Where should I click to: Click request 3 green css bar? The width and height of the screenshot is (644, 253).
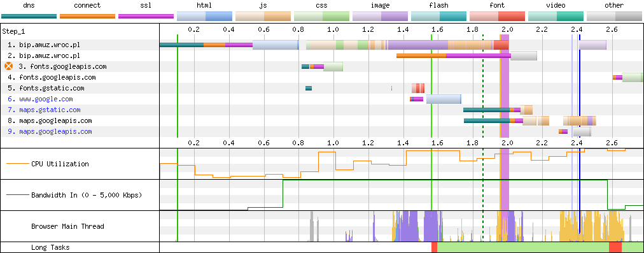pyautogui.click(x=333, y=66)
